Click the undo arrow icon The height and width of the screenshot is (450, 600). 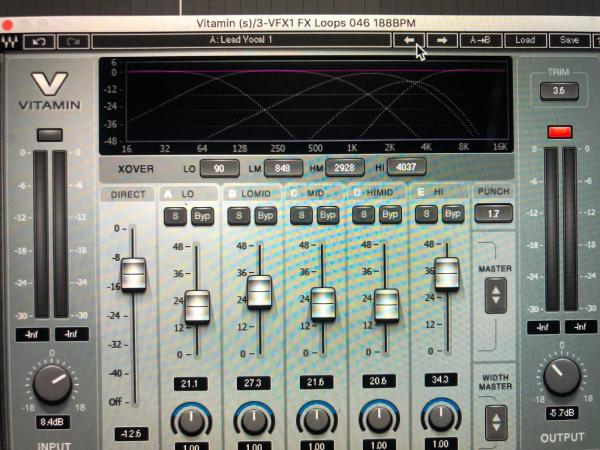40,41
